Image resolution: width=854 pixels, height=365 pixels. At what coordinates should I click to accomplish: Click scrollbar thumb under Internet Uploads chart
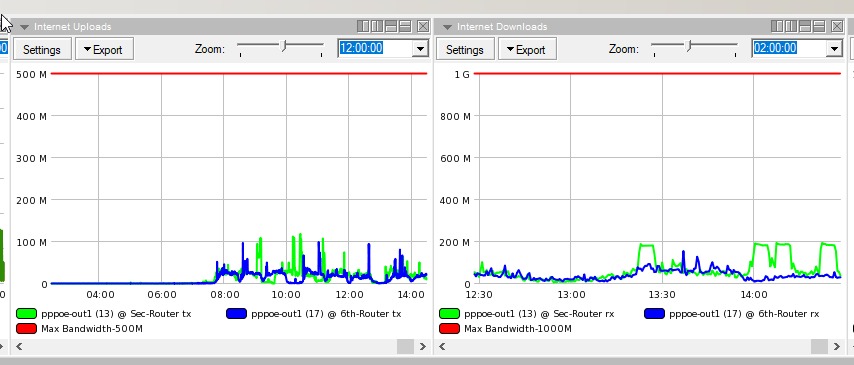[x=405, y=346]
